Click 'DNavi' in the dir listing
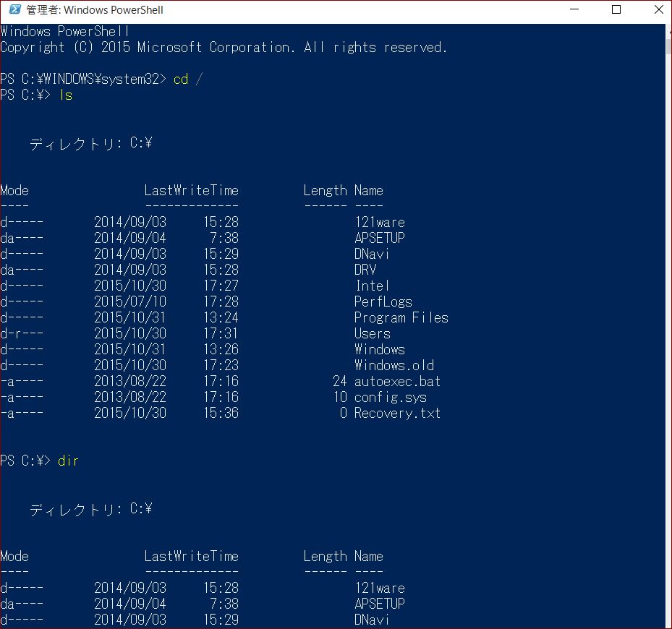 [372, 620]
